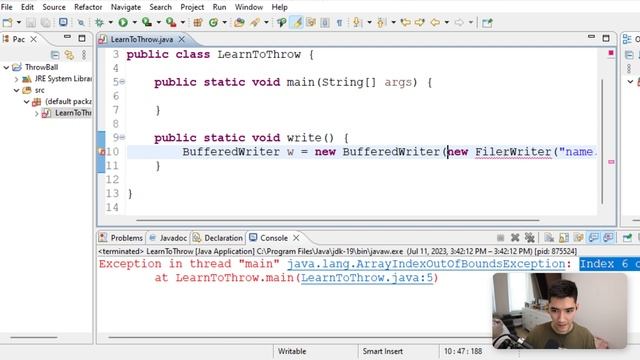Maximize the Package Explorer view
Image resolution: width=640 pixels, height=360 pixels.
click(x=82, y=38)
